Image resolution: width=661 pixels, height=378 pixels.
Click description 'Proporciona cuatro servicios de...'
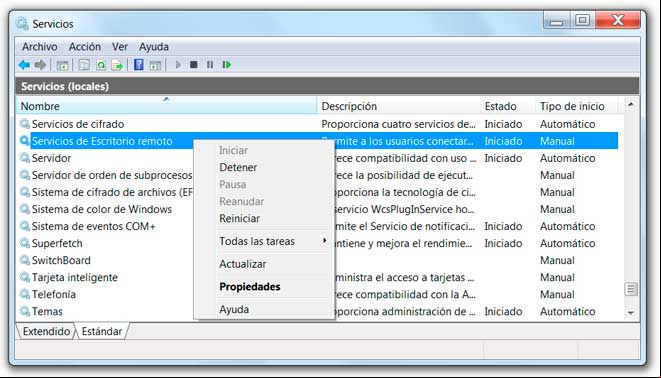click(x=398, y=124)
